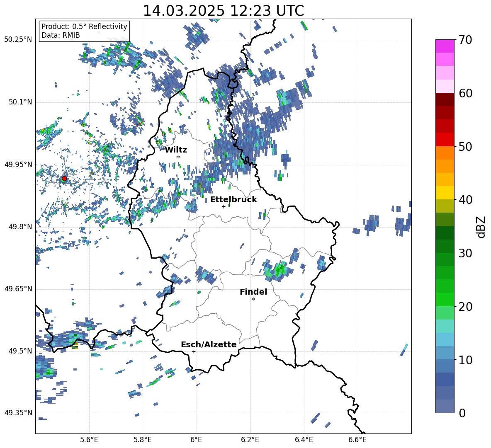Click the 50.1°N latitude label
Viewport: 491px width, 448px height.
(x=21, y=102)
